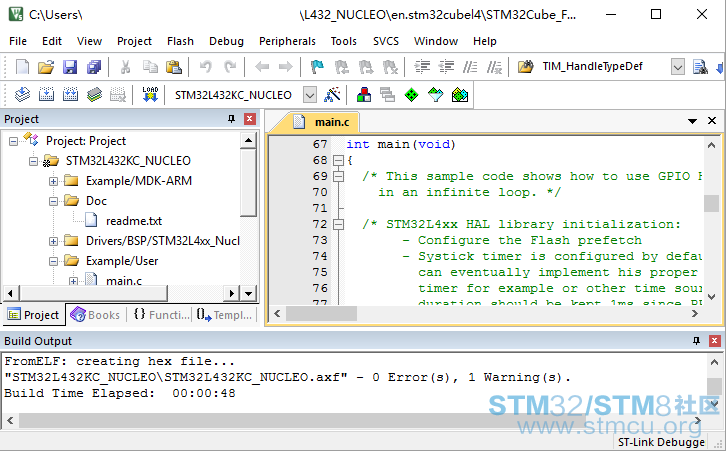Select the main.c editor tab
The height and width of the screenshot is (451, 726).
pyautogui.click(x=324, y=122)
